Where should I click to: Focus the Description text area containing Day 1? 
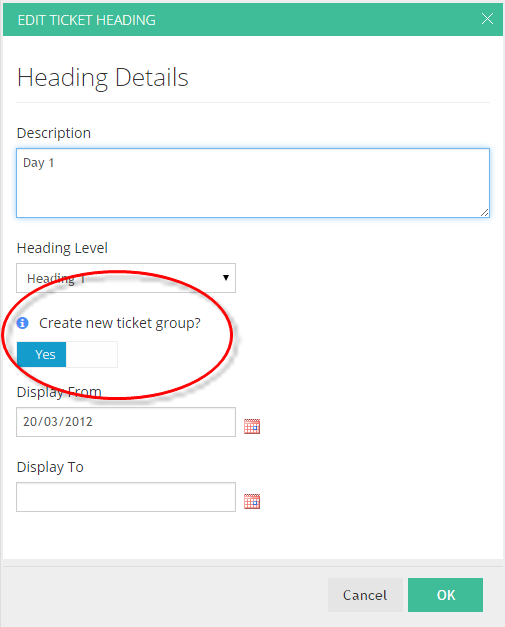coord(253,183)
